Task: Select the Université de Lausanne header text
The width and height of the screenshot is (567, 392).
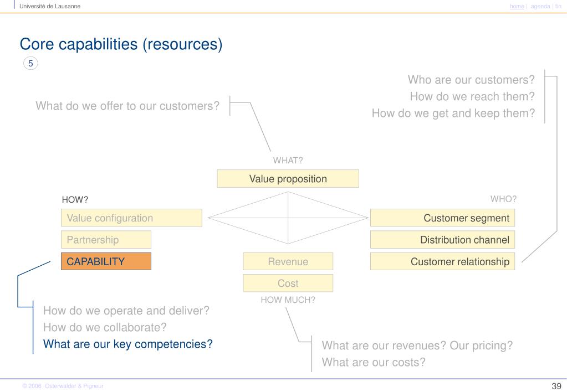Action: pos(50,6)
